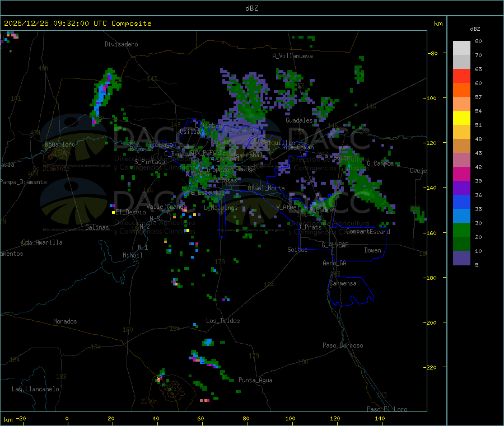This screenshot has height=426, width=504.
Task: Click the 'Salinas' map label
Action: point(97,227)
